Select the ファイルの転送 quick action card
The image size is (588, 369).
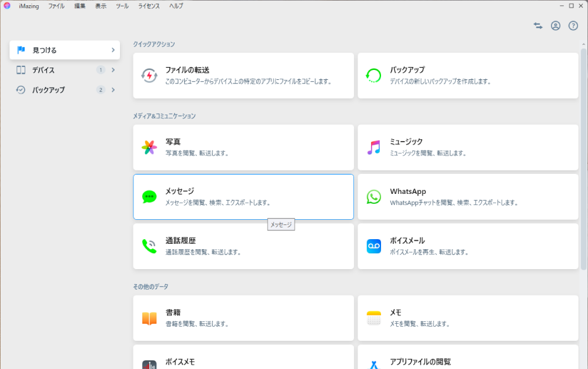[243, 75]
